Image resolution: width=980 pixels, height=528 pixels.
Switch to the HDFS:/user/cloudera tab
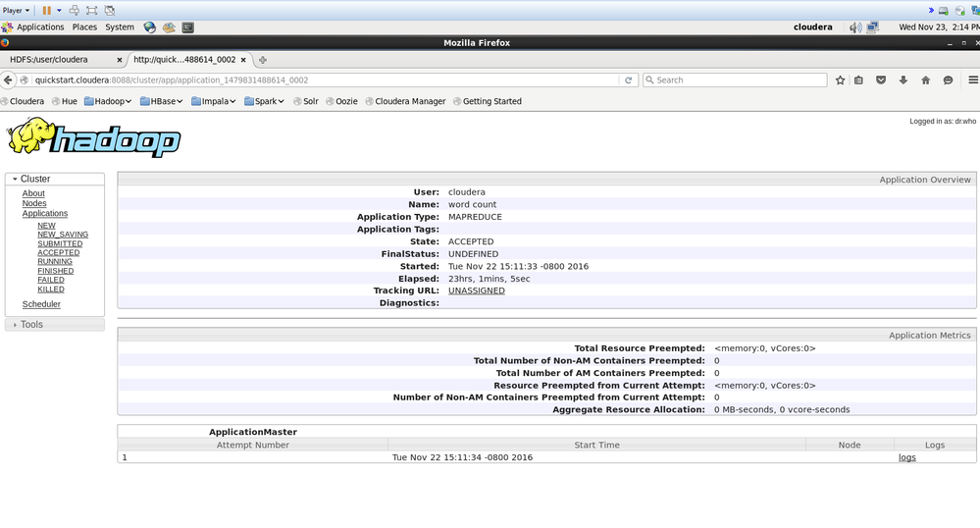tap(61, 59)
